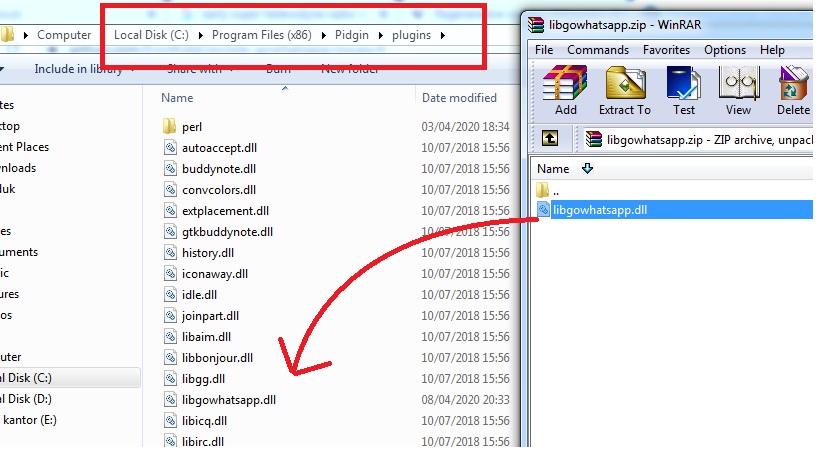Click Computer in the Explorer address bar
This screenshot has height=456, width=824.
[64, 35]
